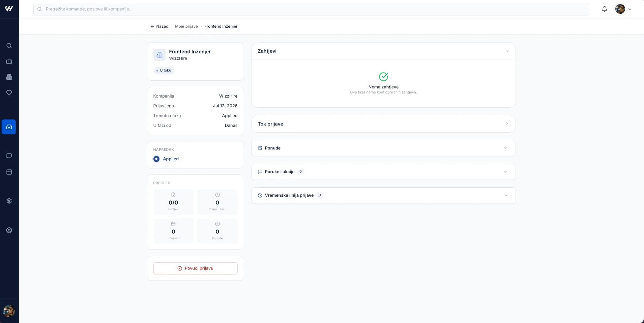Select the applications inbox icon in the sidebar

[9, 127]
